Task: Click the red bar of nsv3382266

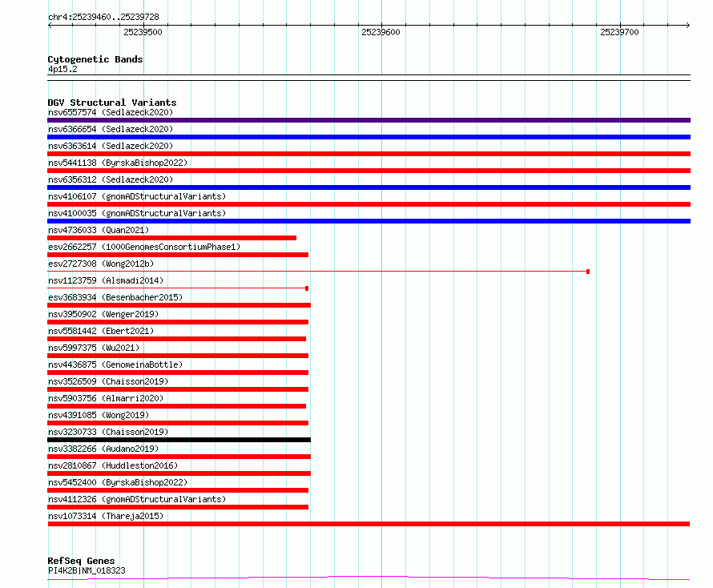Action: (x=179, y=457)
